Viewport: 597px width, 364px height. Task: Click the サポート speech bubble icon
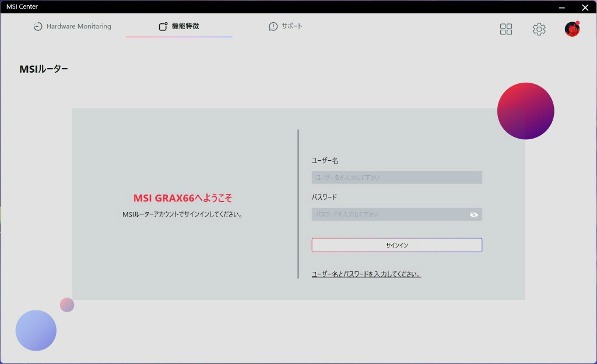pos(273,27)
